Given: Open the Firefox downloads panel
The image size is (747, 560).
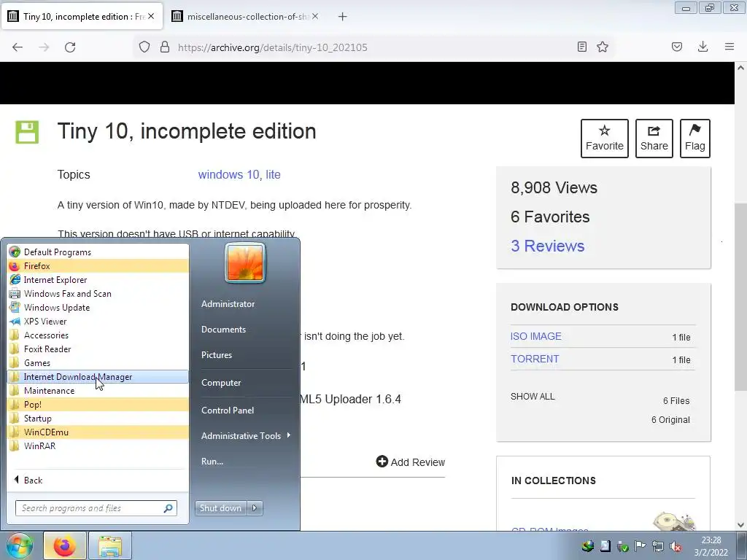Looking at the screenshot, I should point(703,47).
